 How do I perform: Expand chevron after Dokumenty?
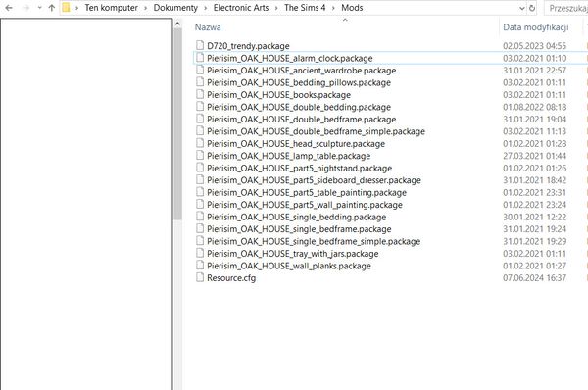coord(206,8)
